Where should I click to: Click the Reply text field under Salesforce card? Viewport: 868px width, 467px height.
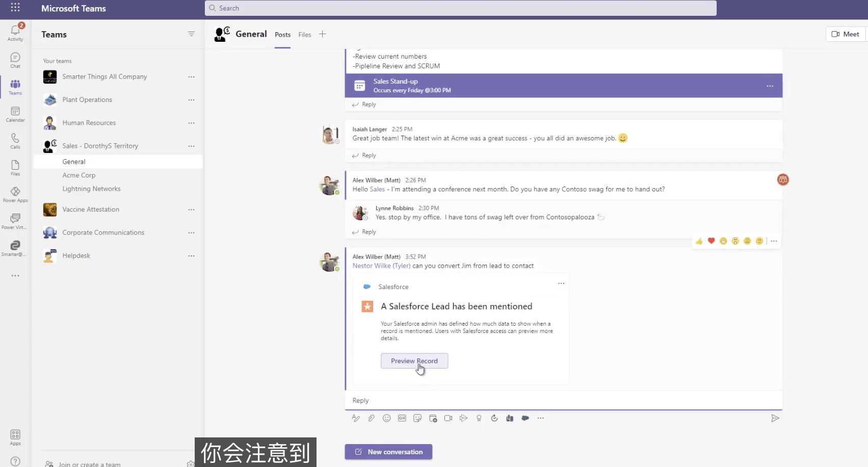pyautogui.click(x=563, y=401)
